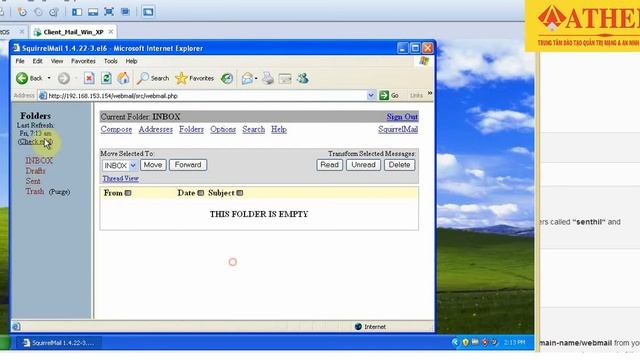This screenshot has width=640, height=360.
Task: Open the Back button history dropdown arrow
Action: coord(49,78)
